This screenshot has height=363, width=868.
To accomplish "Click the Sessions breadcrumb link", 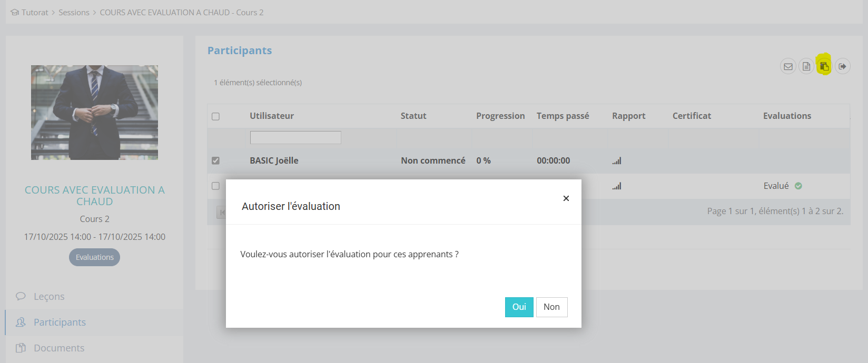I will [74, 12].
